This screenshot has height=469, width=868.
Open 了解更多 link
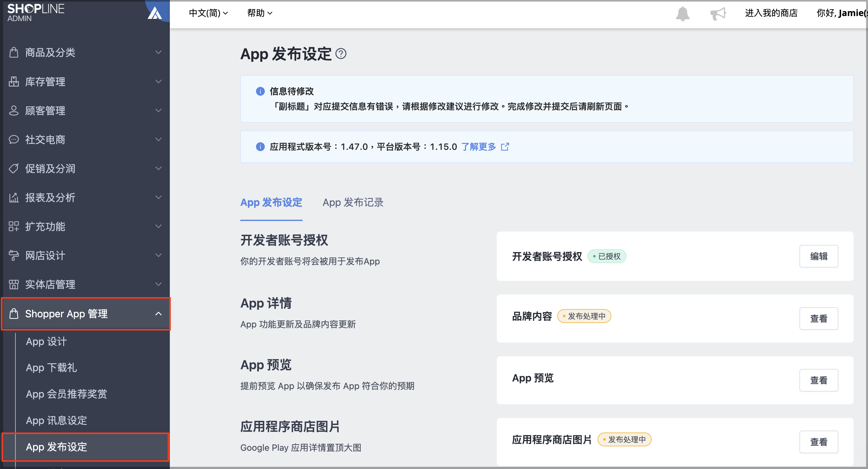[478, 147]
